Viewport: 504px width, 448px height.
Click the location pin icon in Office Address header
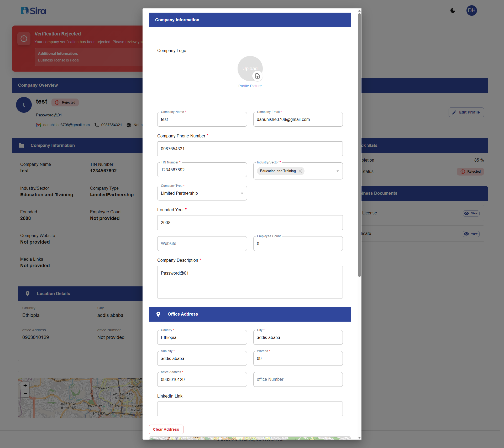pos(159,314)
